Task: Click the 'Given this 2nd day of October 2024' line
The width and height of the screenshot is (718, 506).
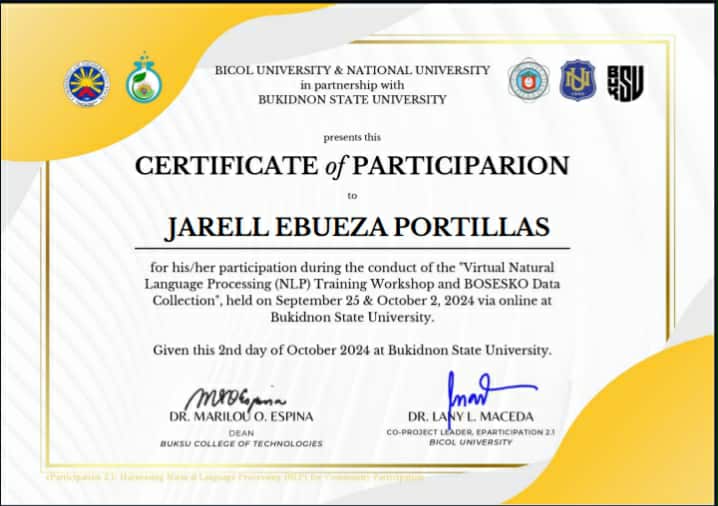Action: [x=352, y=350]
